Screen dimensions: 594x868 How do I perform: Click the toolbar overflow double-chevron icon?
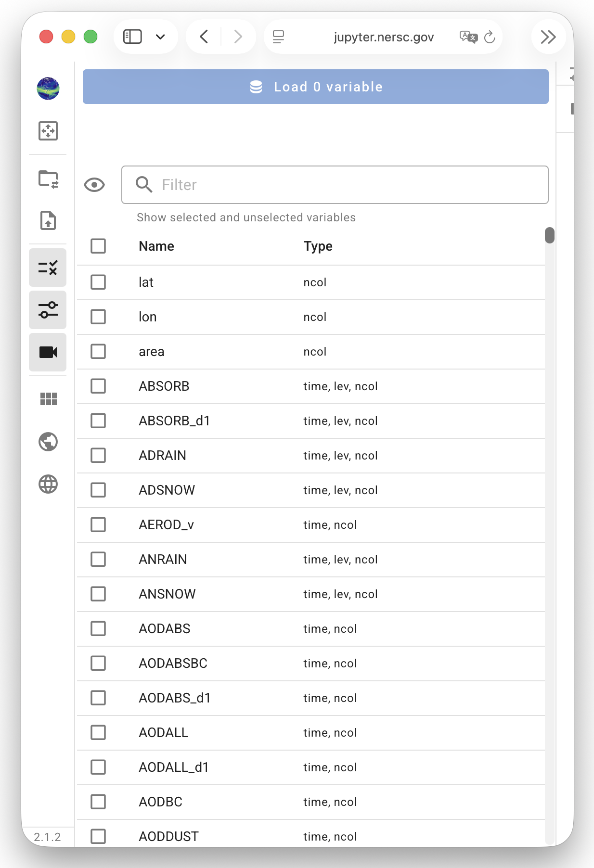pos(548,37)
